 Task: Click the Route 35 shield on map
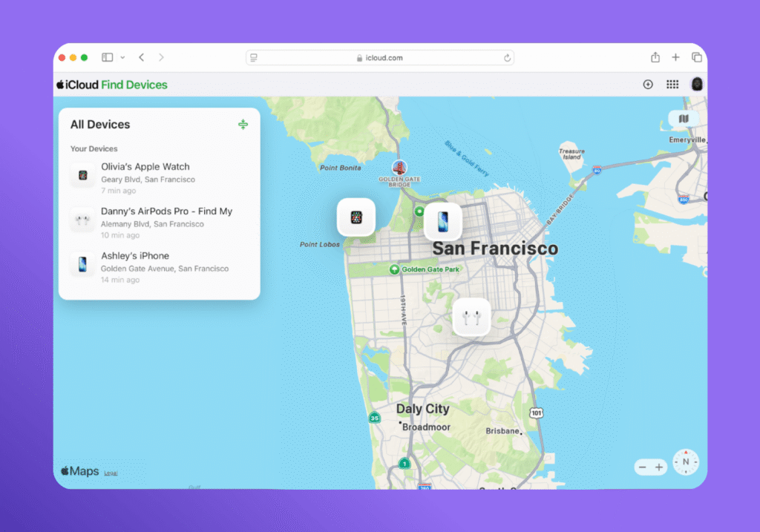coord(374,418)
